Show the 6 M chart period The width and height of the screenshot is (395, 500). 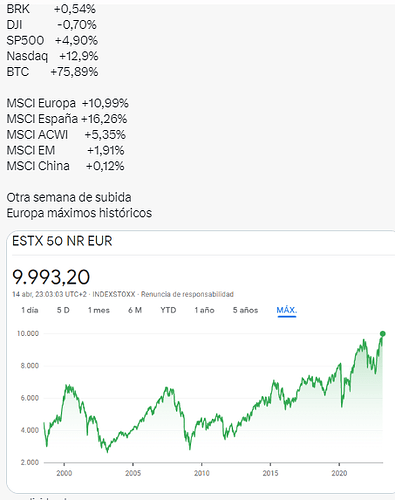pos(135,310)
